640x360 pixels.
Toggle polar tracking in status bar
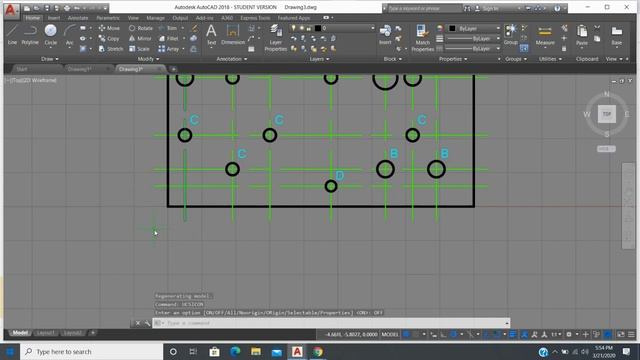click(453, 334)
